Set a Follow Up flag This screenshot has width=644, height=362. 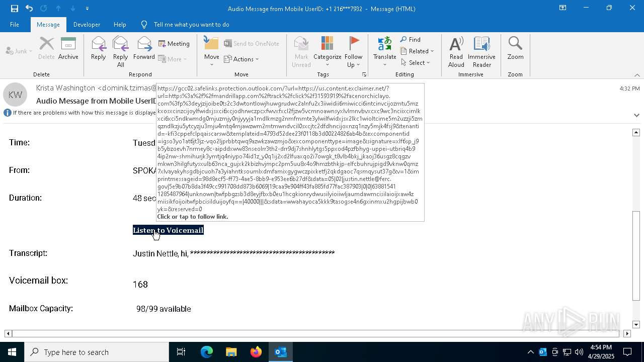(354, 51)
